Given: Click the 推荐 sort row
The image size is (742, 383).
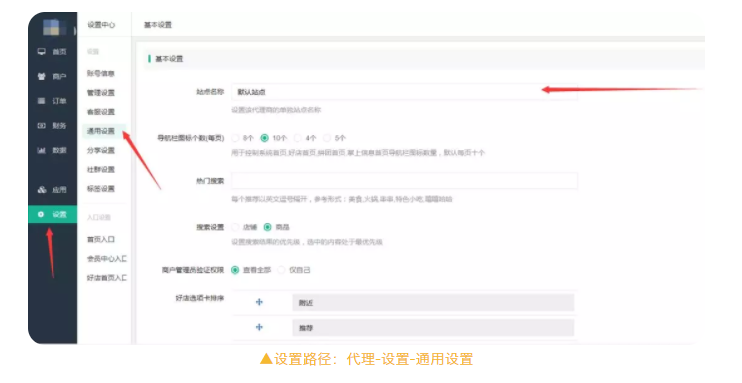Looking at the screenshot, I should [433, 328].
